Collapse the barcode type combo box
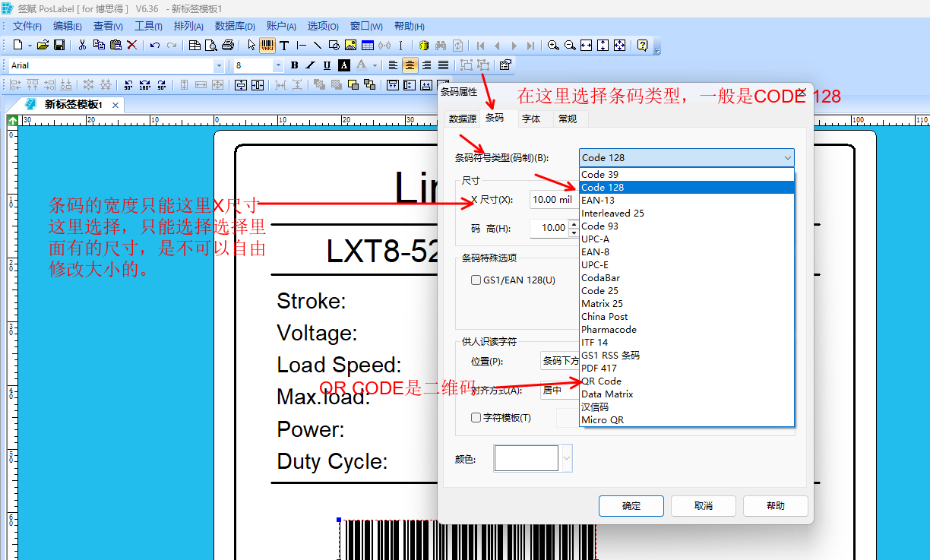The height and width of the screenshot is (560, 930). coord(786,158)
